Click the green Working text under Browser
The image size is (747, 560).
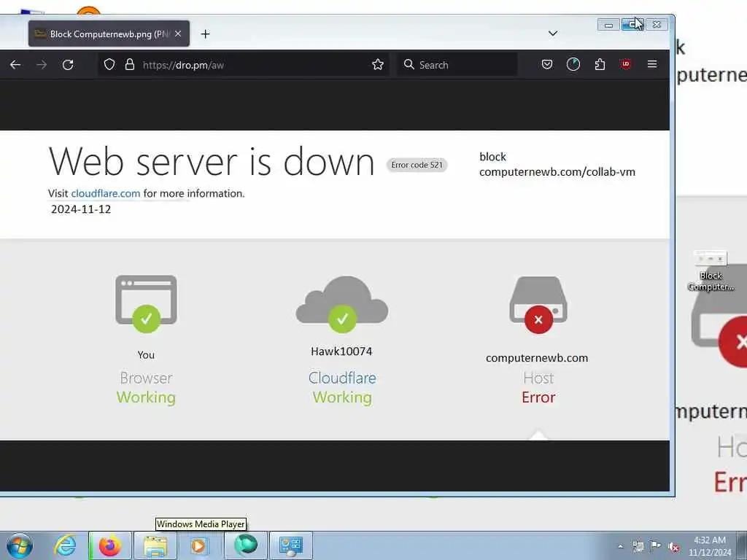click(146, 397)
